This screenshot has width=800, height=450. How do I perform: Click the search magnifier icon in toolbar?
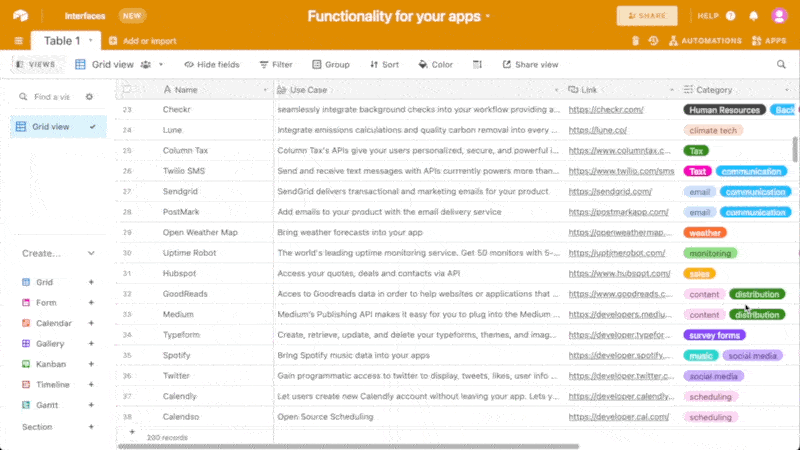781,64
